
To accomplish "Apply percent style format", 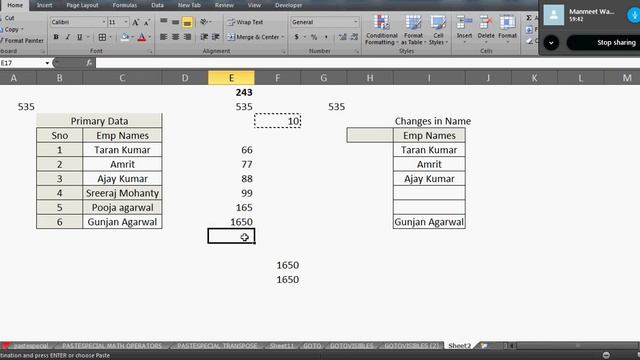I will point(314,37).
